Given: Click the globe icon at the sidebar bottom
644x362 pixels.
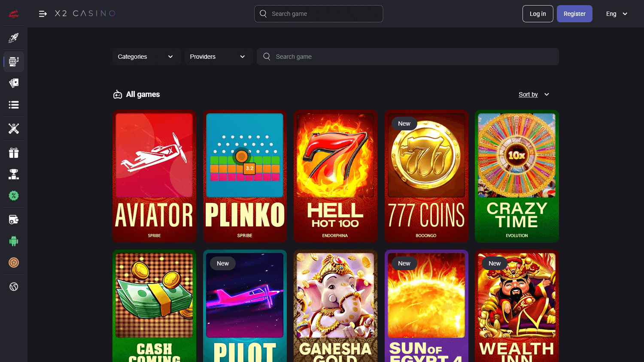Looking at the screenshot, I should [14, 287].
